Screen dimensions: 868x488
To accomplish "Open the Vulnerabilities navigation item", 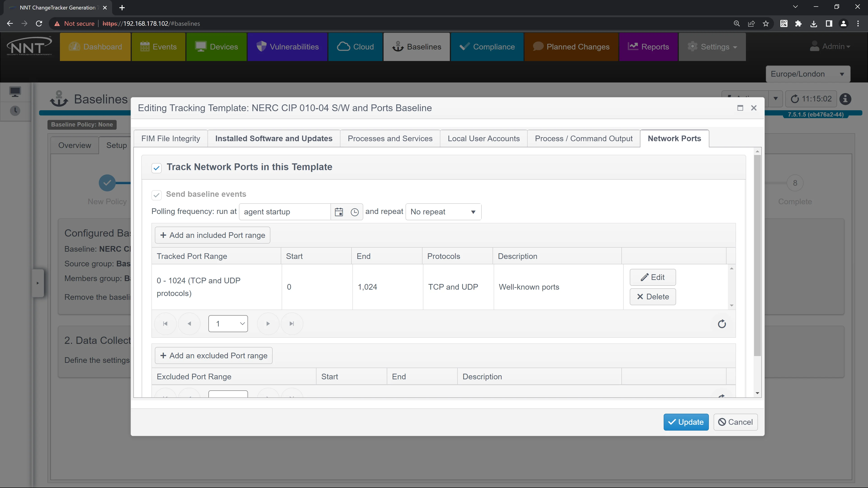I will 288,47.
